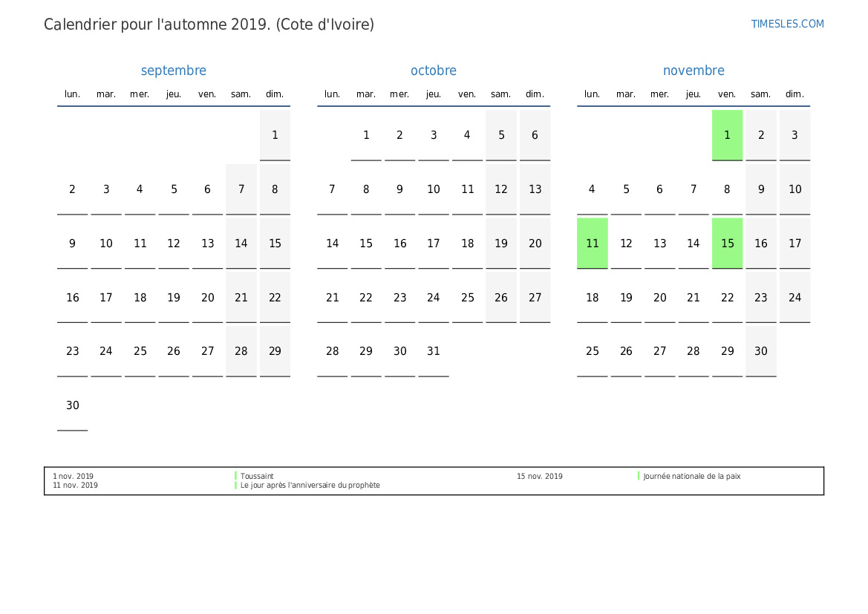Select September 30

[73, 405]
